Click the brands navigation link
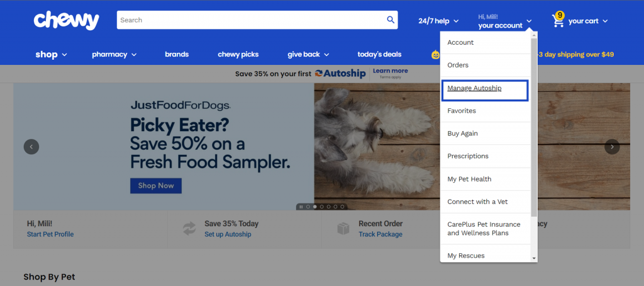The width and height of the screenshot is (644, 286). (177, 54)
